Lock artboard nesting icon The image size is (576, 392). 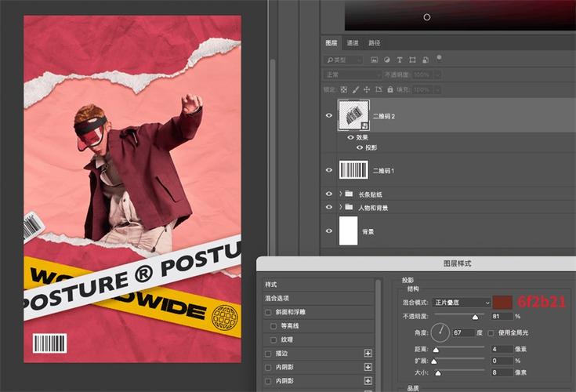[x=379, y=89]
